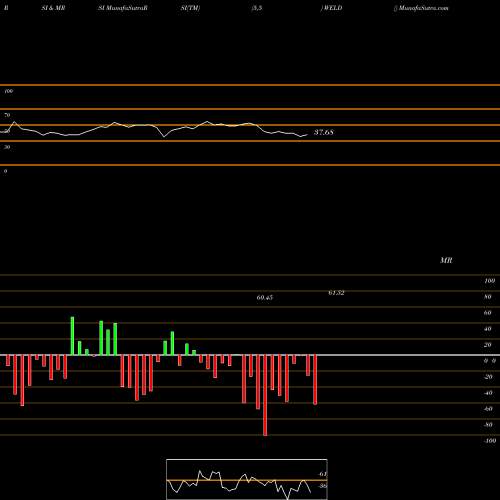Open the mini RSI thumbnail chart at bottom
This screenshot has height=500, width=500.
point(247,479)
